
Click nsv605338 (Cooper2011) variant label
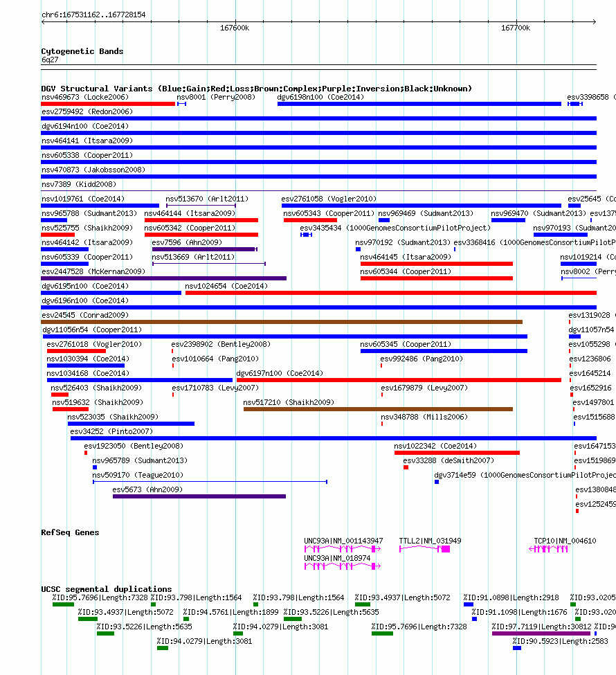click(x=87, y=155)
